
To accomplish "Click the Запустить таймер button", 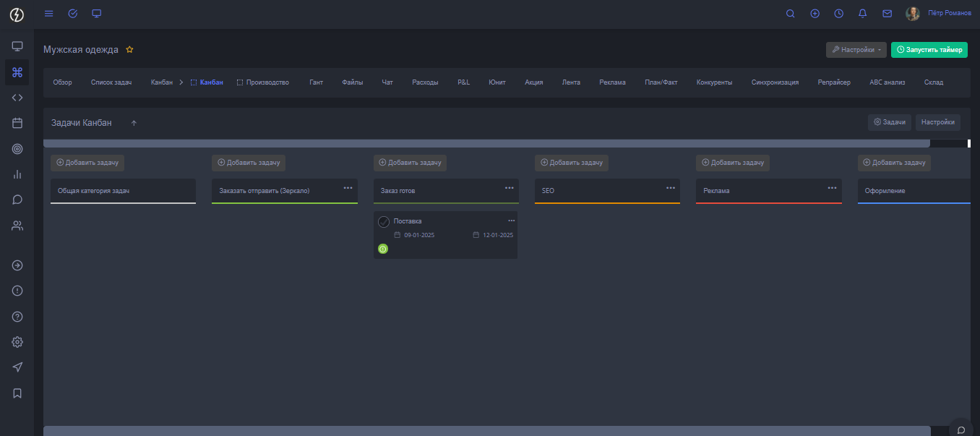I will (x=929, y=50).
